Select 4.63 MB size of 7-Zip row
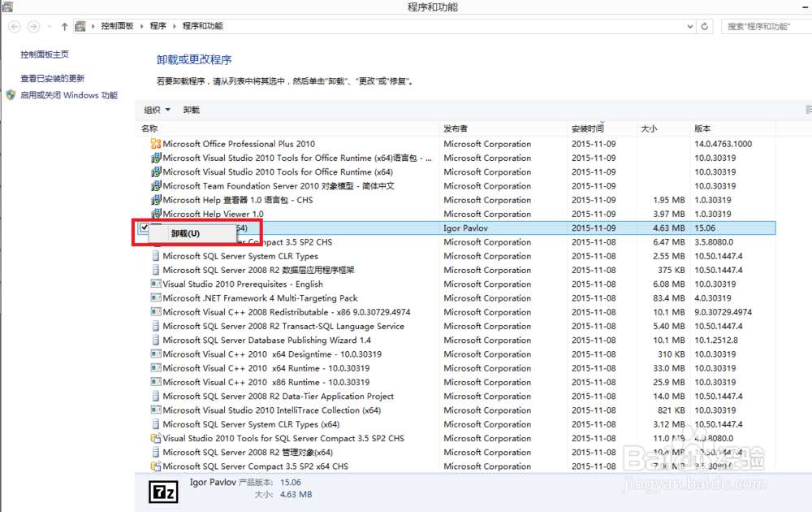Screen dimensions: 812x512 click(669, 228)
